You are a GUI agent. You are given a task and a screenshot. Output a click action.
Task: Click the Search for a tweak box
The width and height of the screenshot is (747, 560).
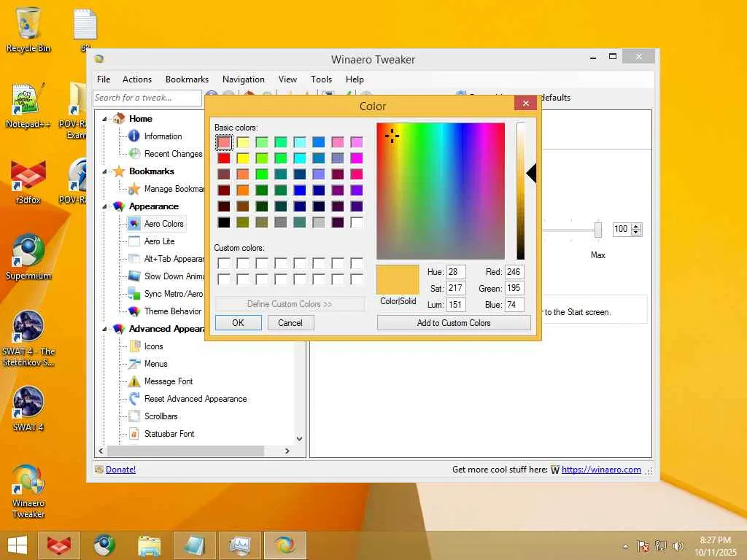147,98
